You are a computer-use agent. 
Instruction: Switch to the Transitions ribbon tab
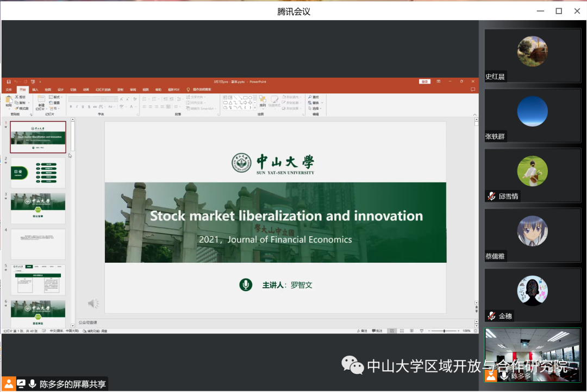tap(73, 90)
